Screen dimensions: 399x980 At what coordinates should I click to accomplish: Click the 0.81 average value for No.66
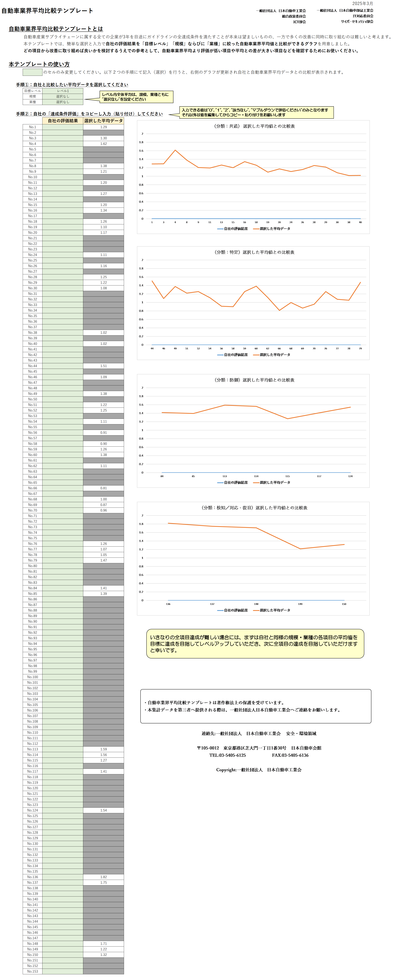click(104, 488)
